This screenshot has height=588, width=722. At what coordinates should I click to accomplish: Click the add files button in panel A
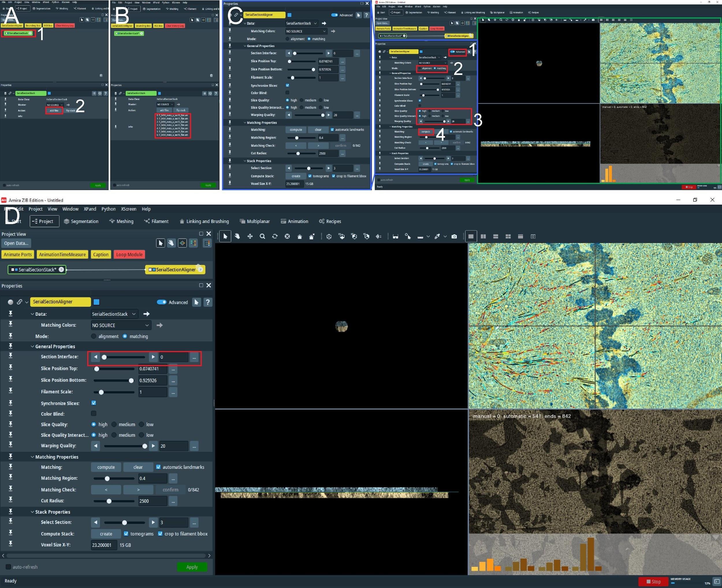click(54, 111)
